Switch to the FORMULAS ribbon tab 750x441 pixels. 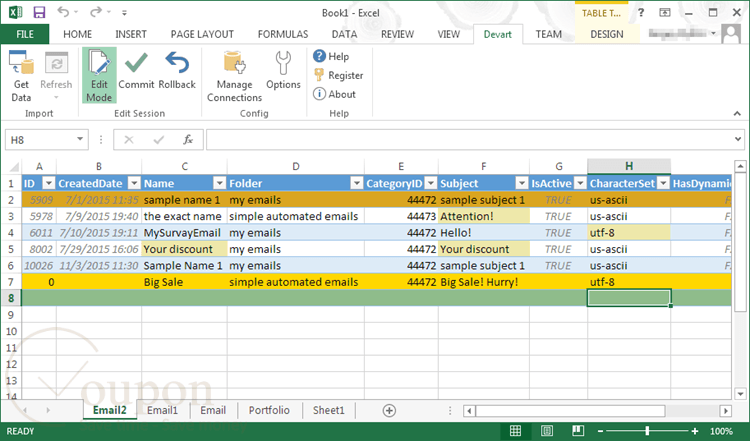click(283, 34)
